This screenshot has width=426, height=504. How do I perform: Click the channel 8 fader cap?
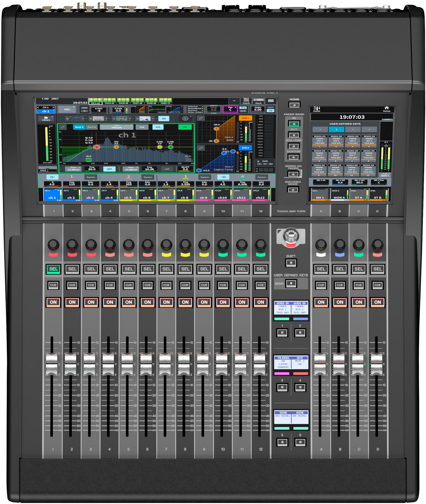(x=184, y=364)
